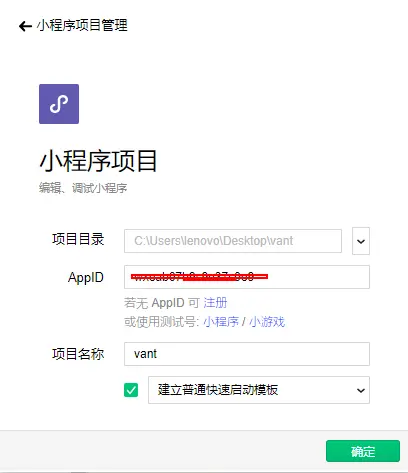The height and width of the screenshot is (473, 408).
Task: Click the 项目目录 label
Action: point(78,239)
